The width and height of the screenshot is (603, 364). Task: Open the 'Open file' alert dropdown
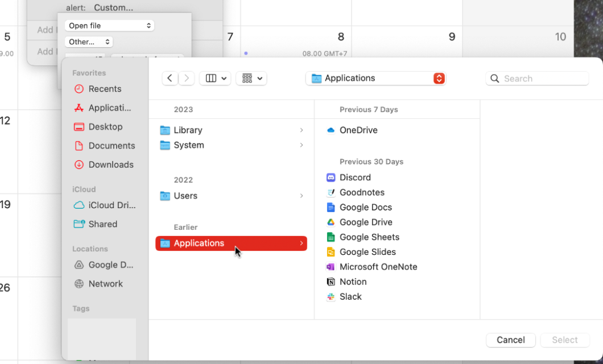tap(109, 26)
